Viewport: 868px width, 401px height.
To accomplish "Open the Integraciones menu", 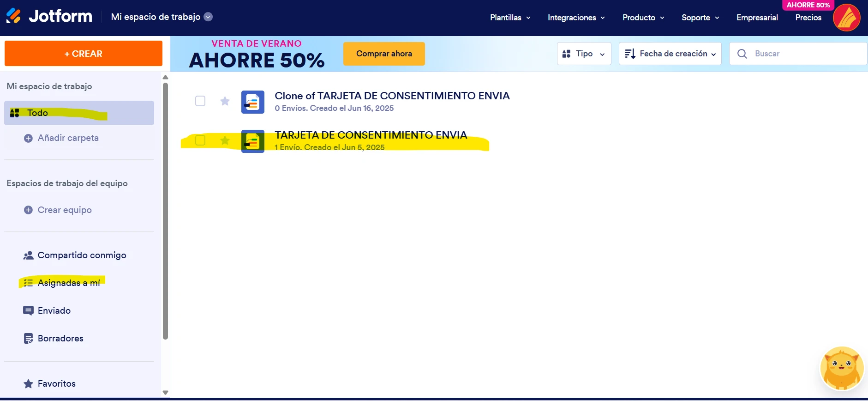I will [576, 18].
